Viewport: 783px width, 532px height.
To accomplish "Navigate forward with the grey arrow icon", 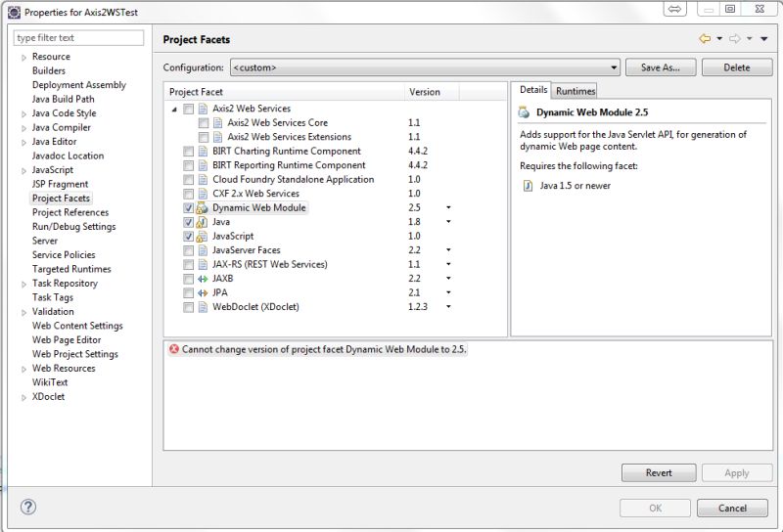I will tap(735, 38).
